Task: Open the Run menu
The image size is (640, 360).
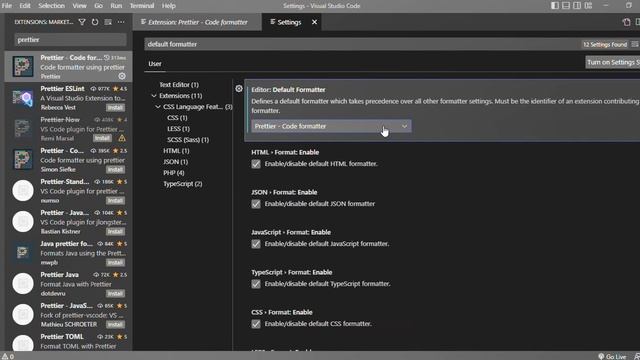Action: 116,6
